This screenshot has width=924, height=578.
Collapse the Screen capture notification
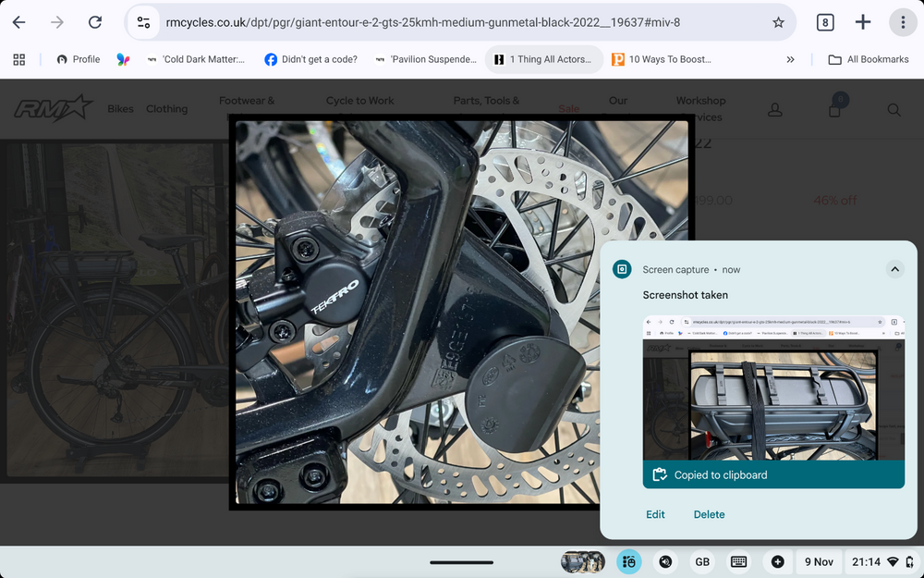point(894,269)
